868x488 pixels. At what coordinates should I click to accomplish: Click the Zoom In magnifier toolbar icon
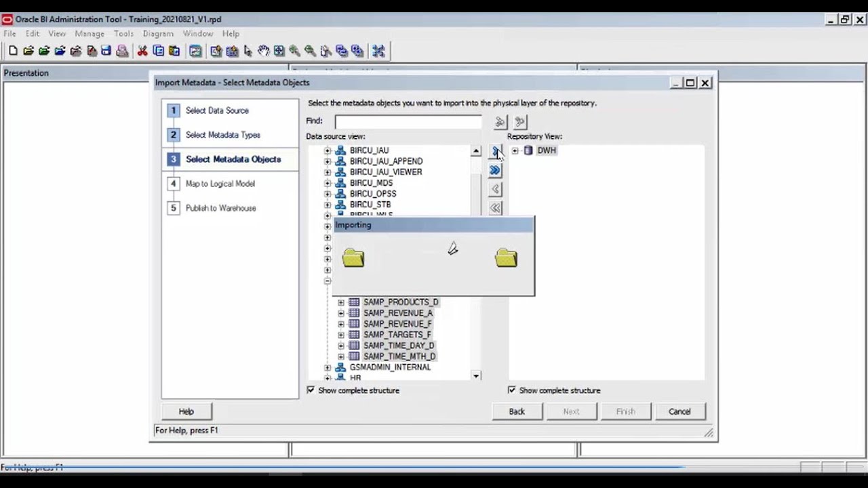pyautogui.click(x=295, y=51)
